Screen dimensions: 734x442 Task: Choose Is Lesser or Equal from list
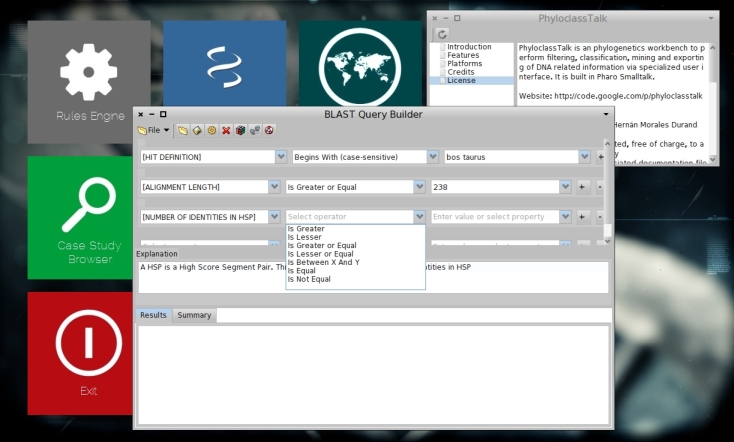[320, 254]
